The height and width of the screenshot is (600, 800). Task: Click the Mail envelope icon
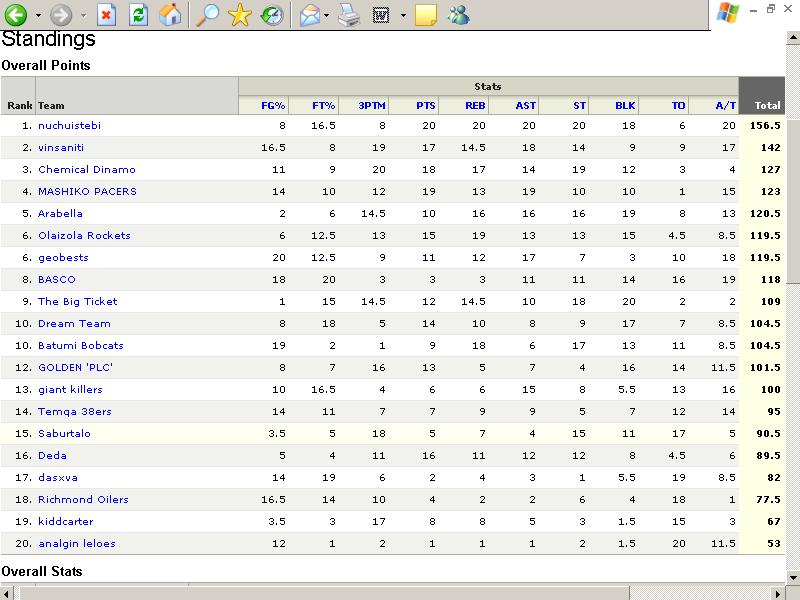[310, 15]
